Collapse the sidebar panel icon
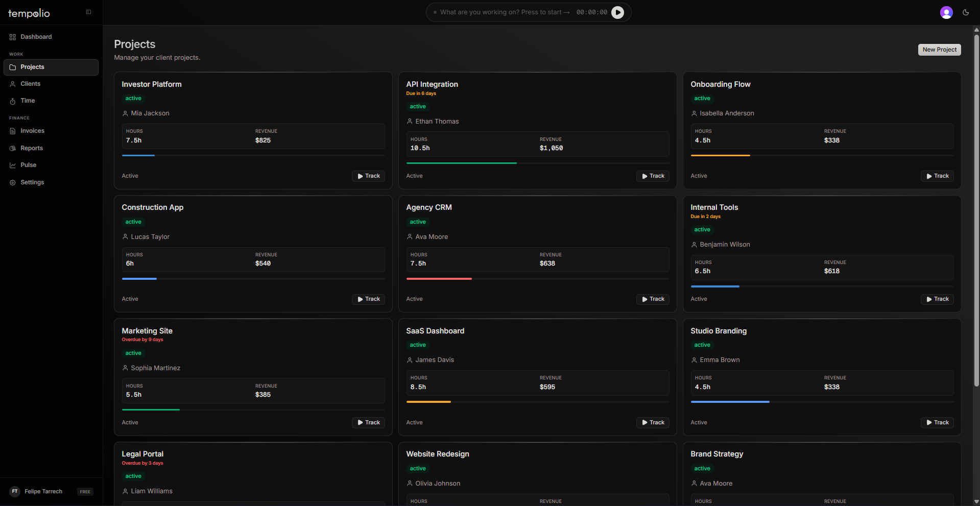 pyautogui.click(x=88, y=12)
